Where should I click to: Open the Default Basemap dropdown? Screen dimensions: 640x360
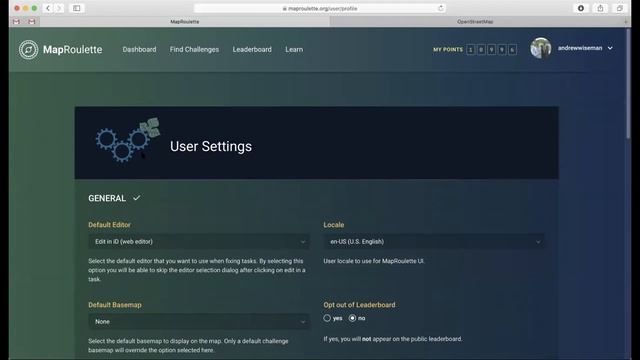(199, 322)
